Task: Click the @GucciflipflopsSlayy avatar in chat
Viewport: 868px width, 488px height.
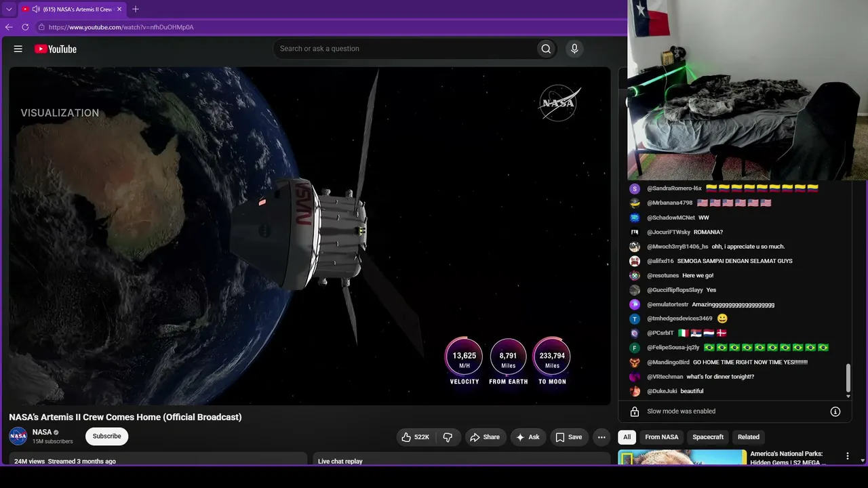Action: [x=635, y=290]
